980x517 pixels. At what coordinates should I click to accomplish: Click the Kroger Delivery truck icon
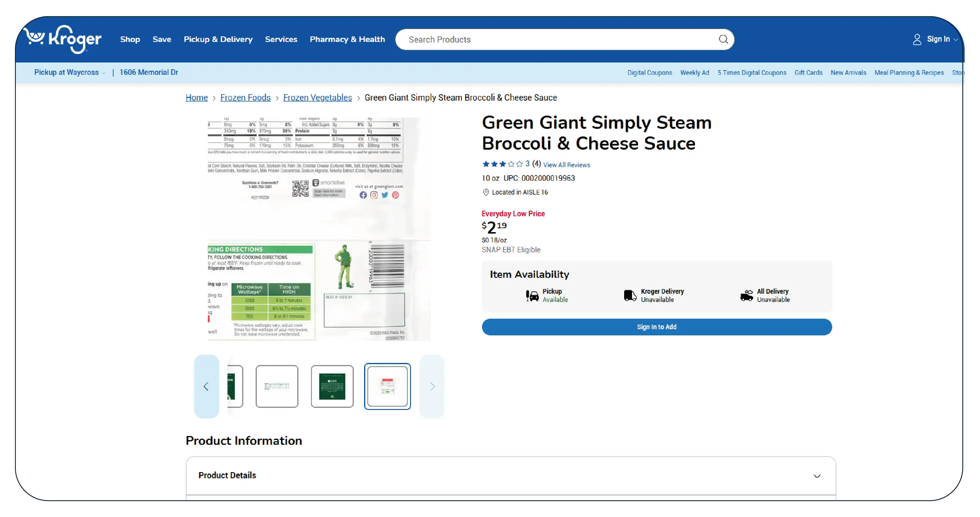coord(630,295)
